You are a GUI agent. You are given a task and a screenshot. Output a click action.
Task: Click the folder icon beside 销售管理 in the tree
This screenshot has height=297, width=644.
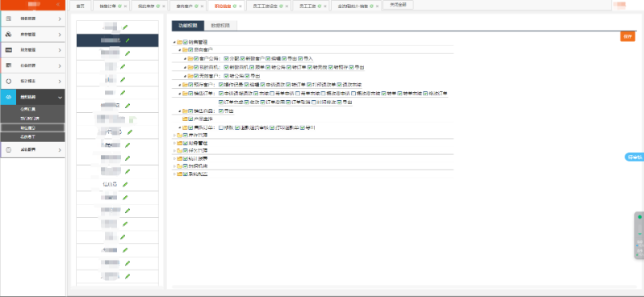point(180,42)
